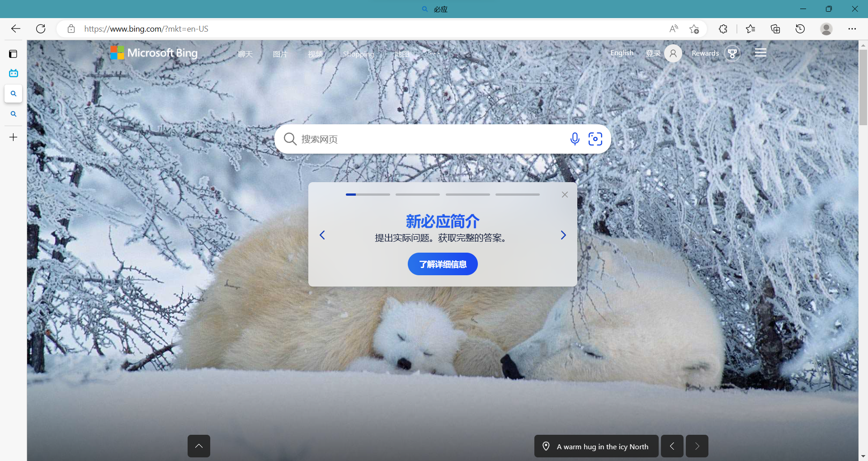Select the 图片 Images tab

click(x=280, y=54)
